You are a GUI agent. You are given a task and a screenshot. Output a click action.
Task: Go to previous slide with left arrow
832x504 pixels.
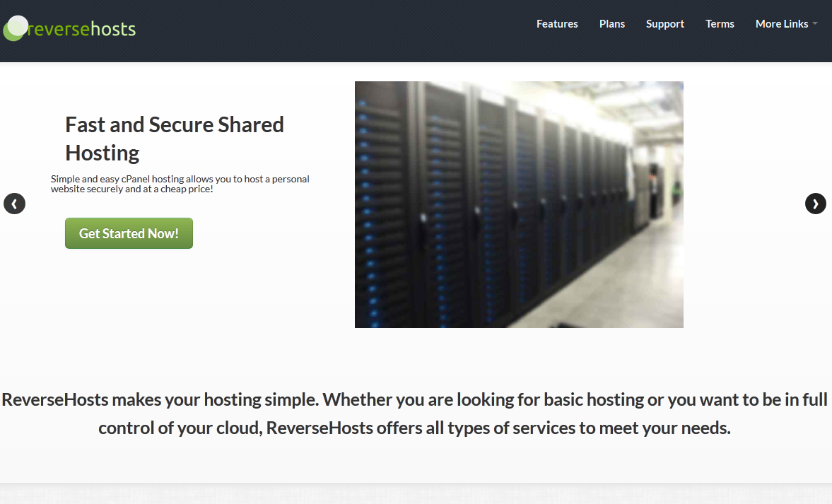tap(14, 204)
